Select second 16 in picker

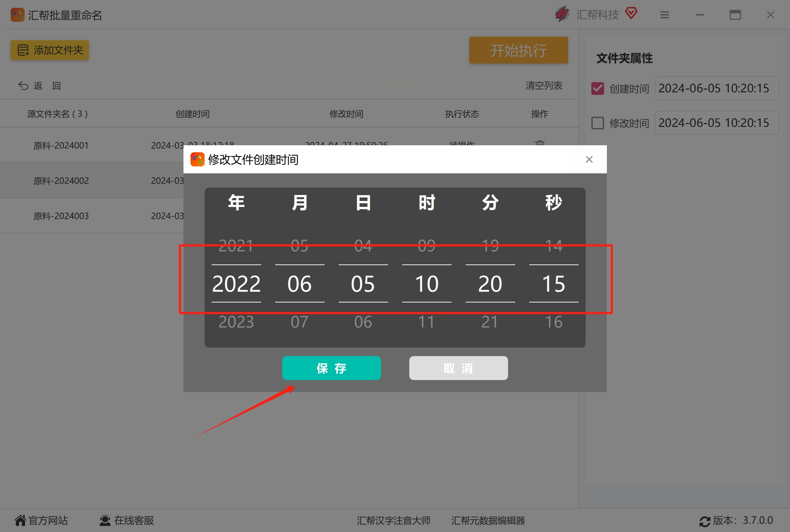coord(554,322)
